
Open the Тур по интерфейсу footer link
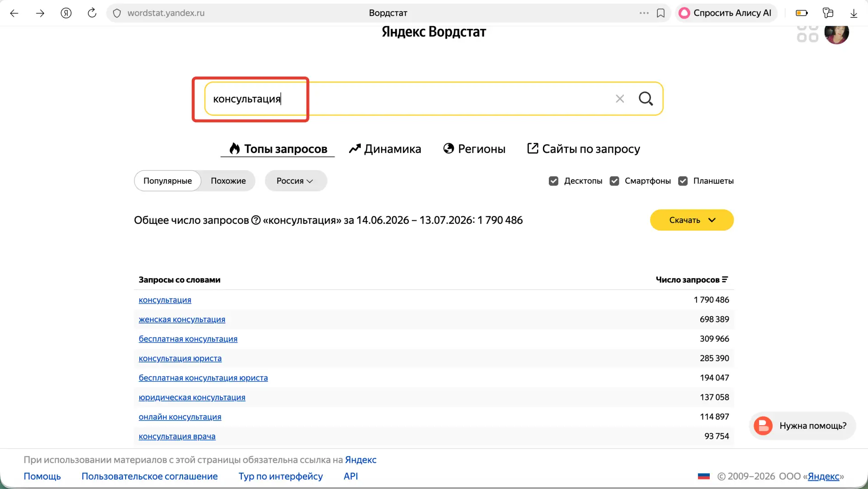(x=281, y=476)
